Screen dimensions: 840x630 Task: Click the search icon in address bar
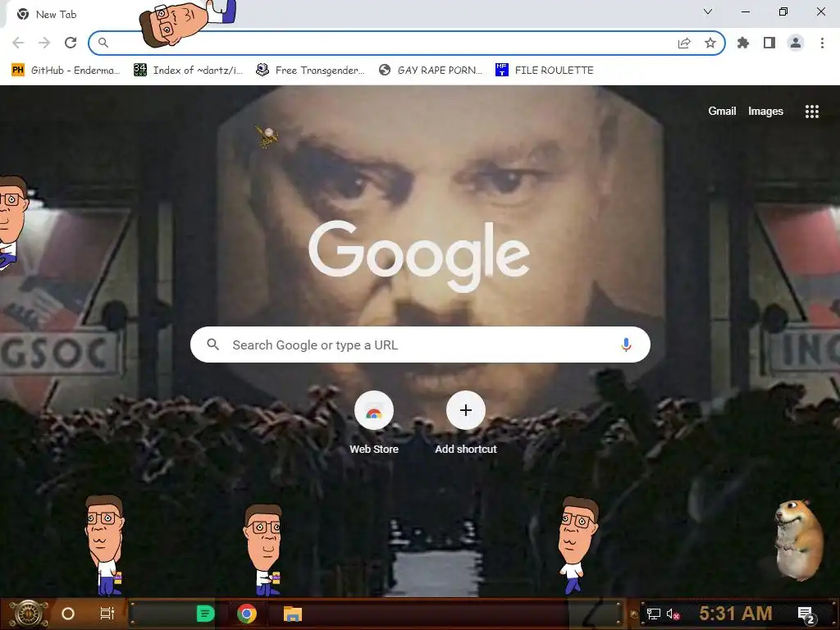103,43
